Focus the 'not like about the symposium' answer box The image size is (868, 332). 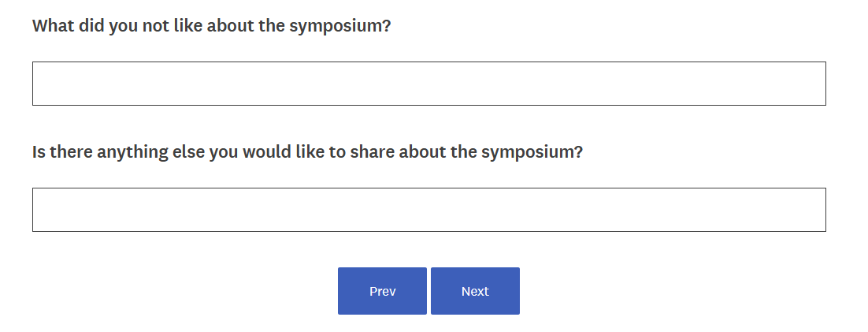click(x=428, y=84)
